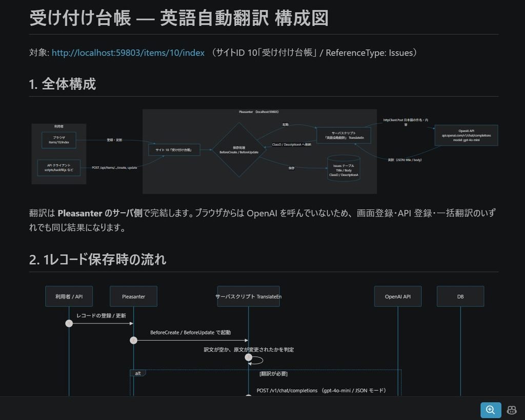Image resolution: width=525 pixels, height=420 pixels.
Task: Click the POST /v1/chat/completions message label
Action: pyautogui.click(x=321, y=391)
